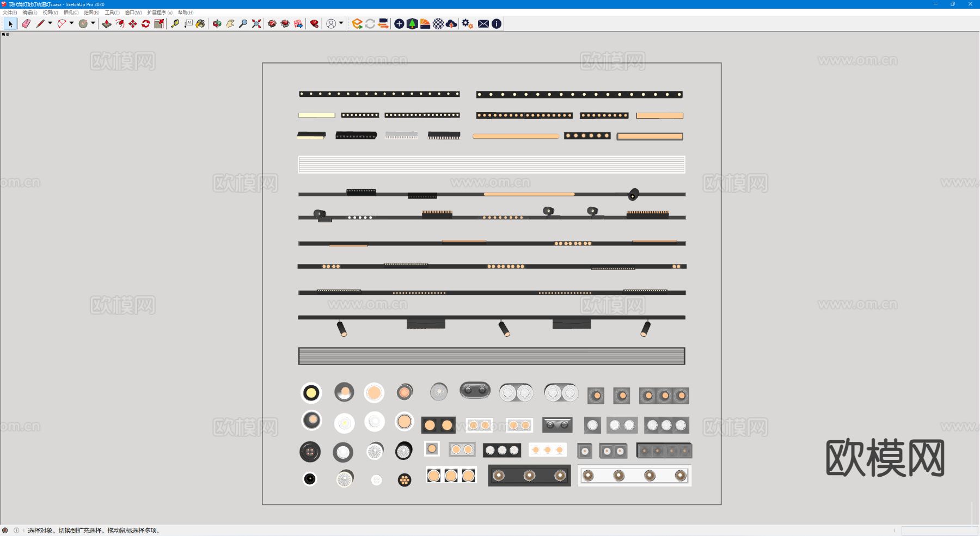Screen dimensions: 980x536
Task: Select the Move tool
Action: click(133, 24)
